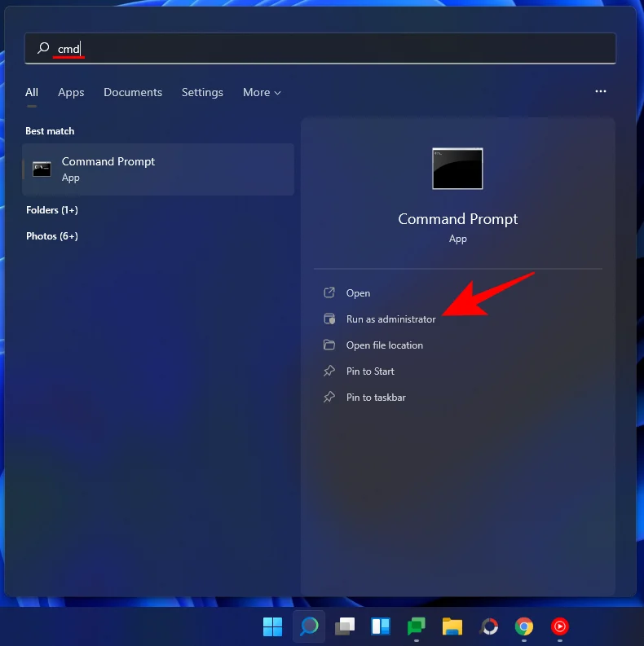The image size is (644, 646).
Task: Click the Command Prompt title in preview pane
Action: 457,219
